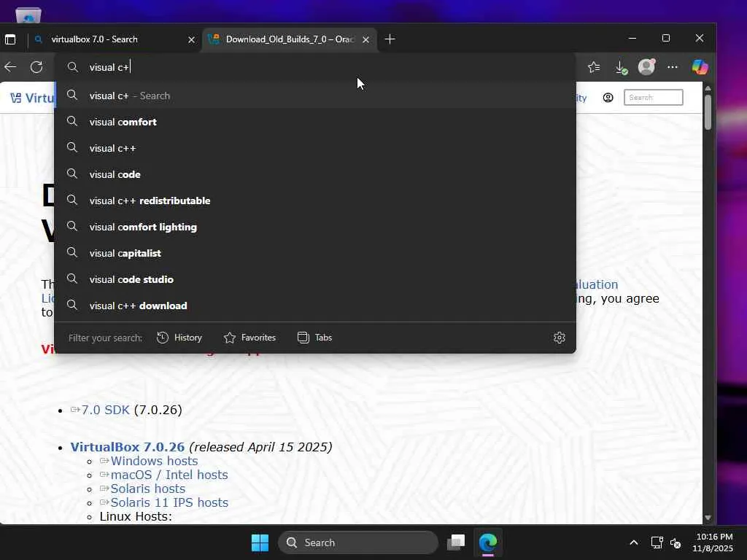
Task: Open the clock showing 10:16 PM
Action: point(713,542)
